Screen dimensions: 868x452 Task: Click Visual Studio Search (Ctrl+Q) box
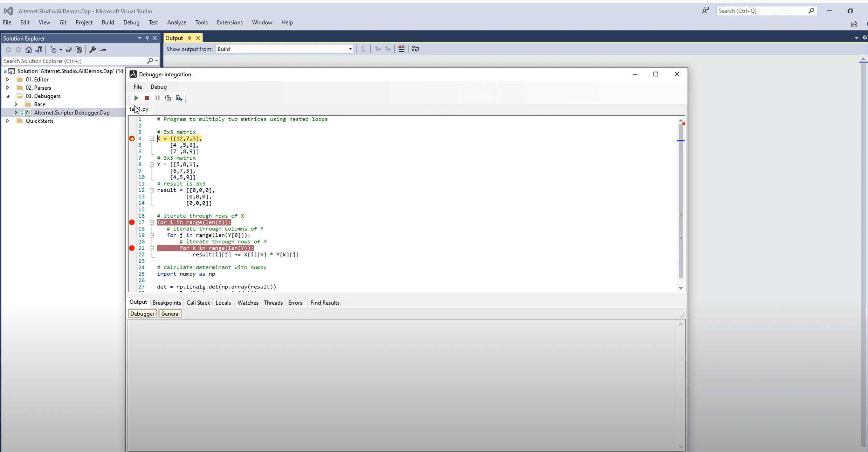(767, 11)
